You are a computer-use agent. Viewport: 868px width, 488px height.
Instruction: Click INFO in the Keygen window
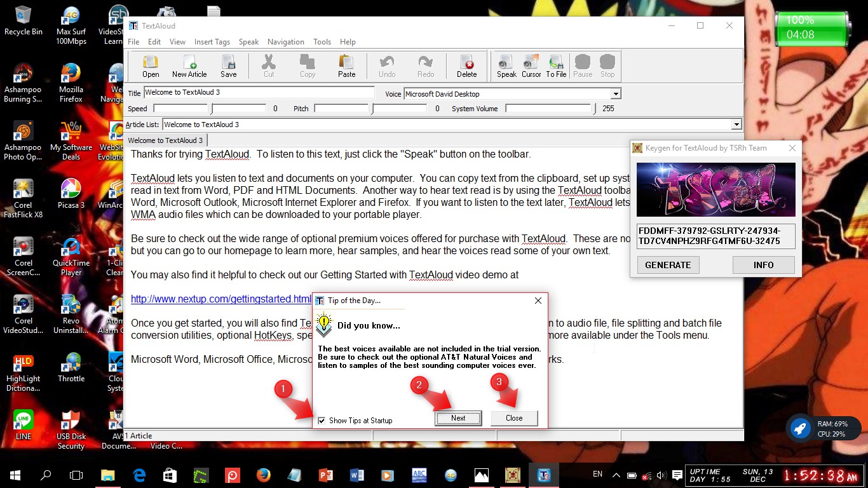click(x=763, y=265)
